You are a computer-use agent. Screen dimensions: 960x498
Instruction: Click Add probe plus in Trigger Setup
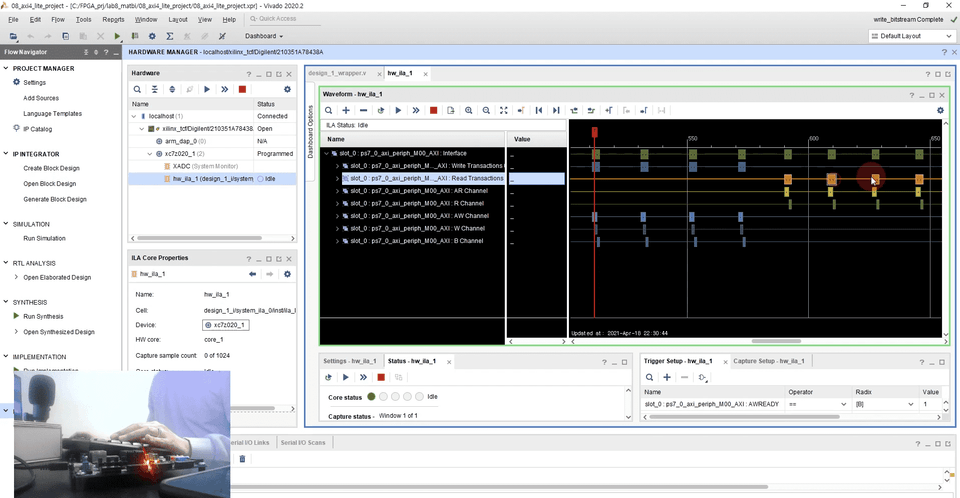coord(667,377)
